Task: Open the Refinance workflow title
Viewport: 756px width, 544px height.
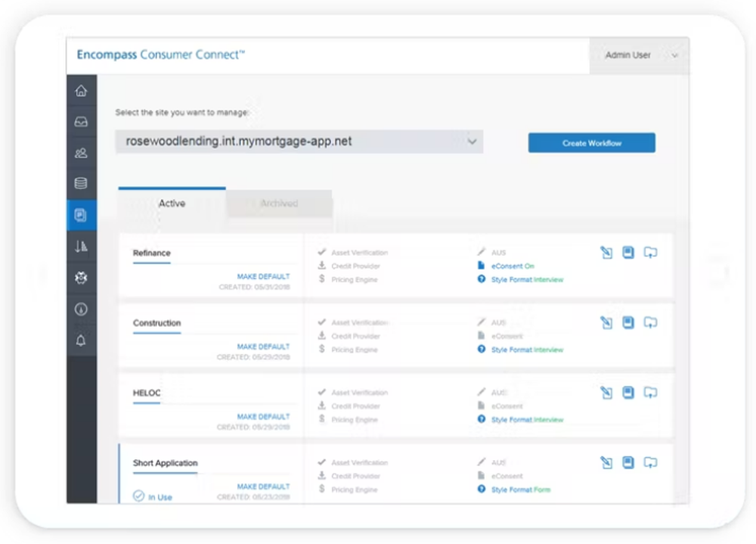Action: [151, 253]
